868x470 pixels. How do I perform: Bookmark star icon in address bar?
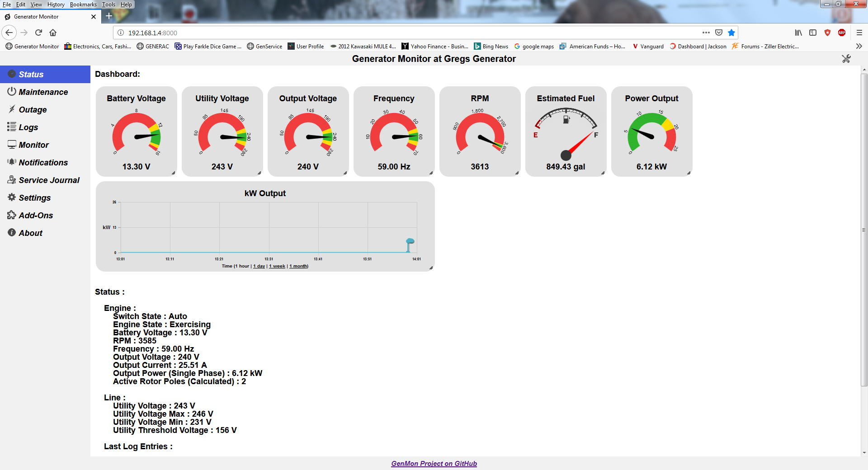click(x=731, y=33)
